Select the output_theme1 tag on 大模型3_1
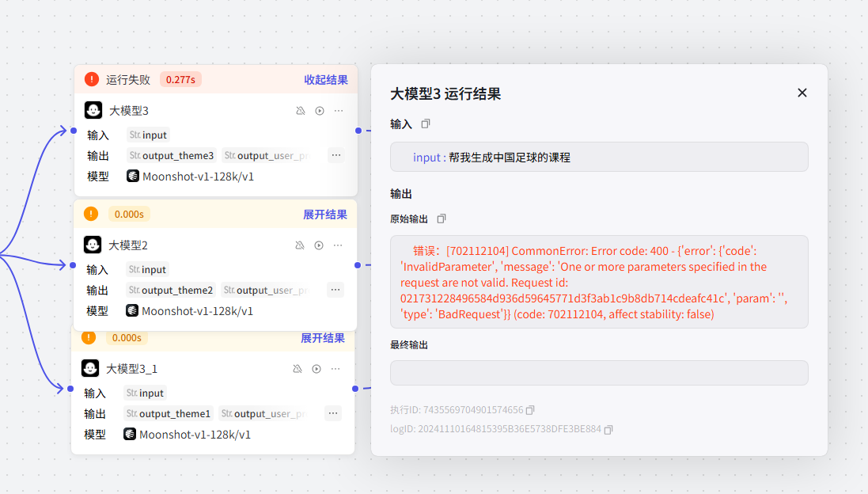Viewport: 868px width, 494px height. coord(169,414)
